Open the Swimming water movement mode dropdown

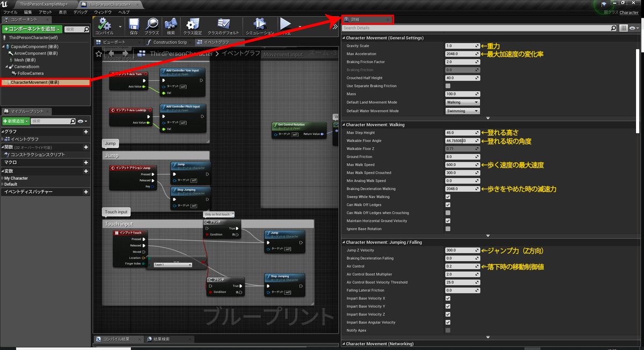462,111
